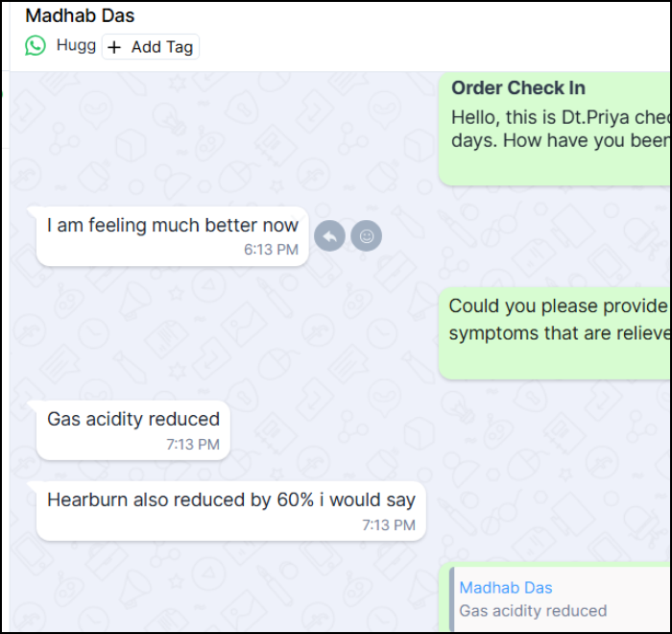The image size is (672, 634).
Task: Click the 'Gas acidity reduced' message bubble
Action: click(133, 430)
